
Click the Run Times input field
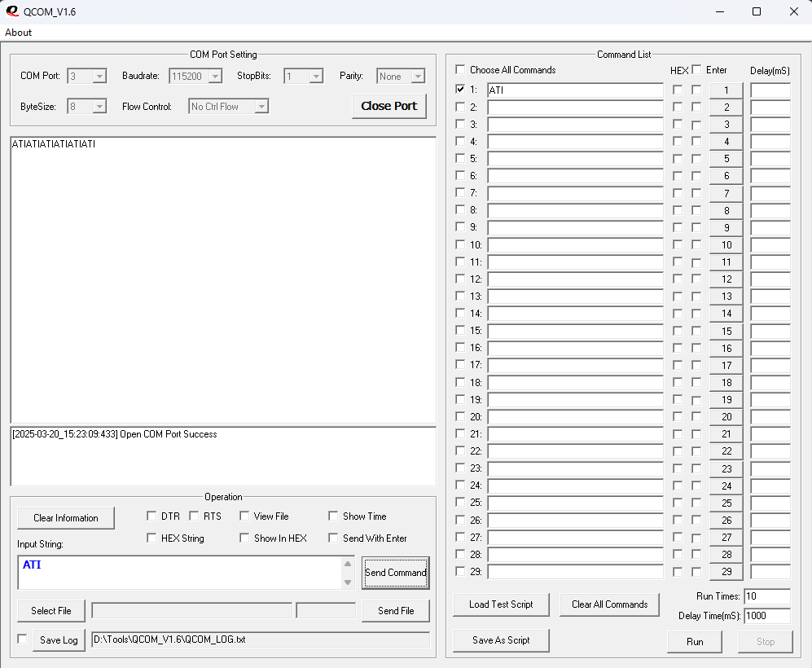pos(766,595)
